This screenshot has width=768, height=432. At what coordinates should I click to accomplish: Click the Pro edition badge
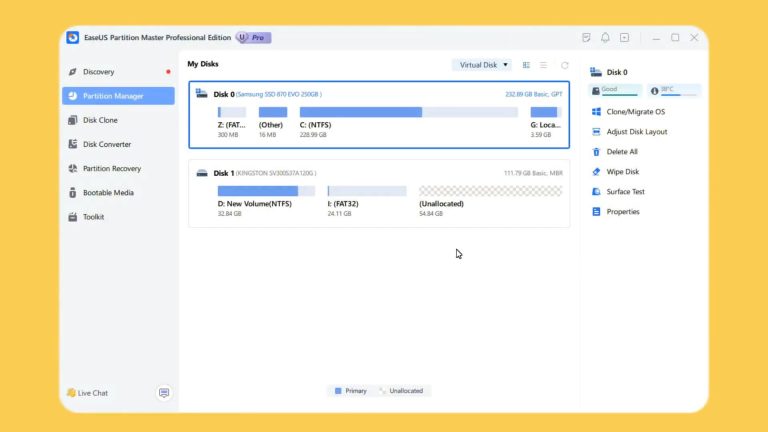point(254,38)
